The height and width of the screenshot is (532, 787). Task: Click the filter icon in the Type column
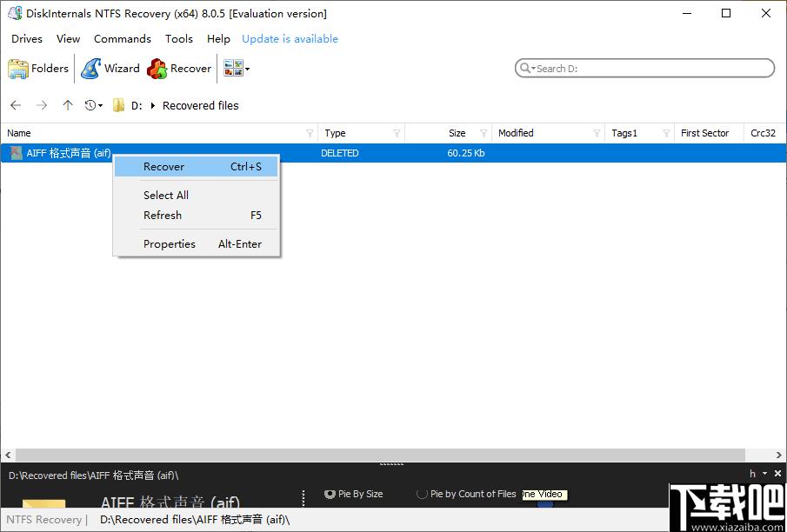[397, 133]
